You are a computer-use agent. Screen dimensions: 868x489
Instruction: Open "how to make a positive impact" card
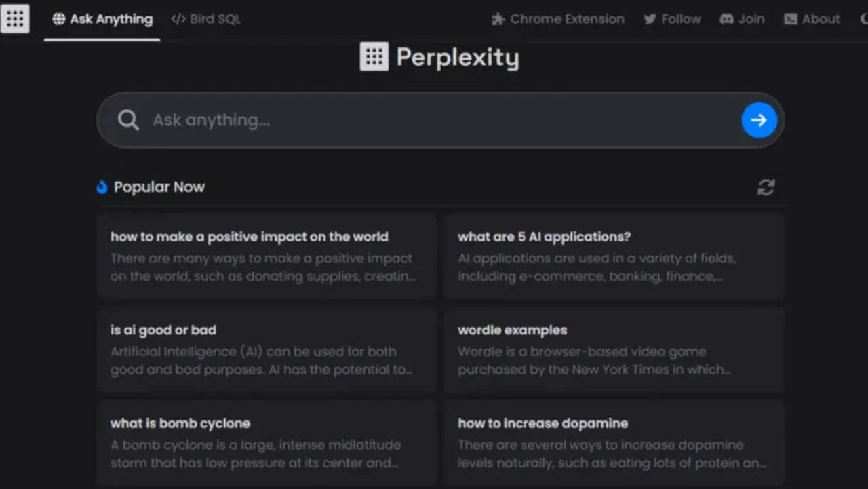point(267,256)
